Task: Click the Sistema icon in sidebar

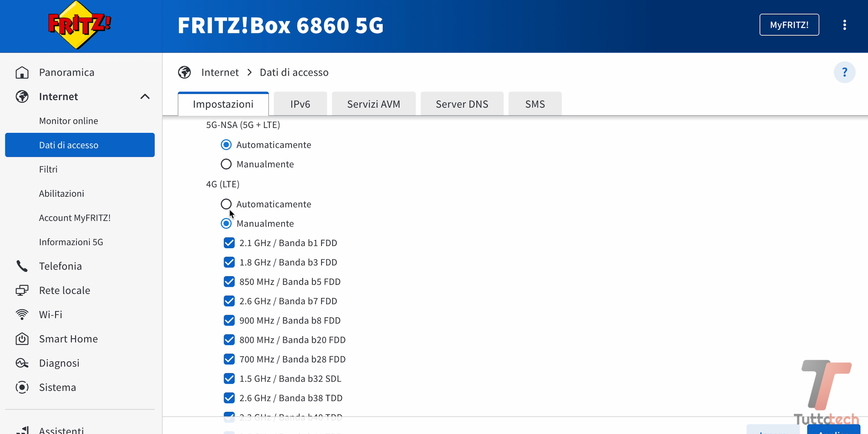Action: (22, 387)
